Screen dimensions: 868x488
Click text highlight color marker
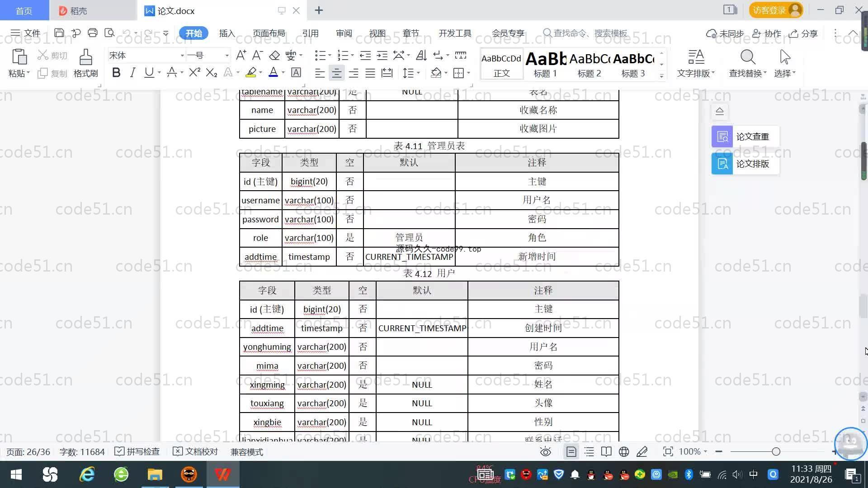[251, 72]
